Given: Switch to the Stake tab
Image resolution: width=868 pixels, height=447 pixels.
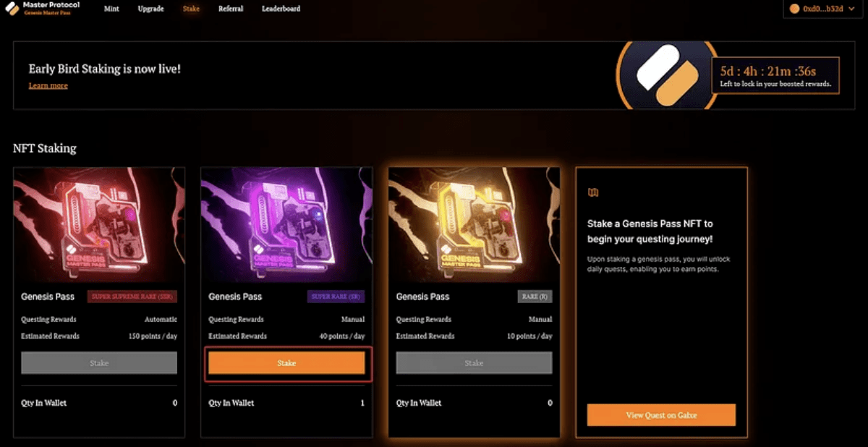Looking at the screenshot, I should (x=191, y=9).
